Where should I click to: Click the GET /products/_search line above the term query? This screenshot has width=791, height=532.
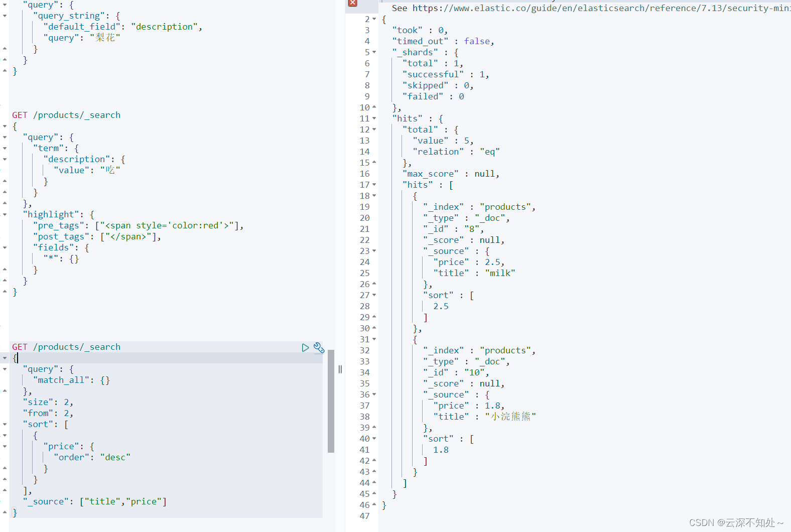66,115
